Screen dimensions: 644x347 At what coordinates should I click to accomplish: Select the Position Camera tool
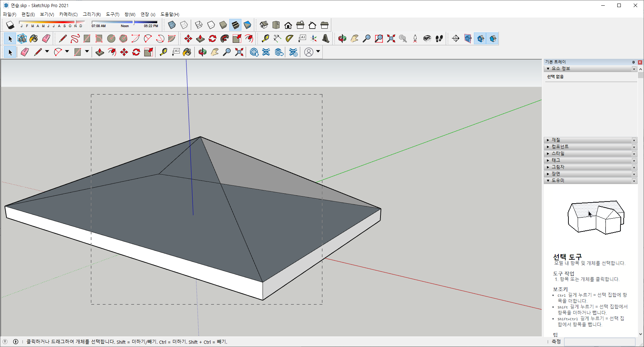415,39
